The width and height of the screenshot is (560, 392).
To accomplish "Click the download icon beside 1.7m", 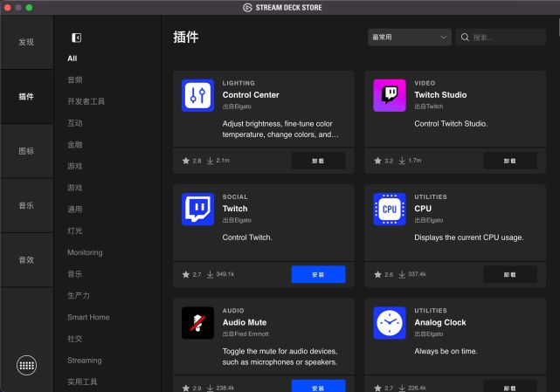I will pyautogui.click(x=402, y=161).
